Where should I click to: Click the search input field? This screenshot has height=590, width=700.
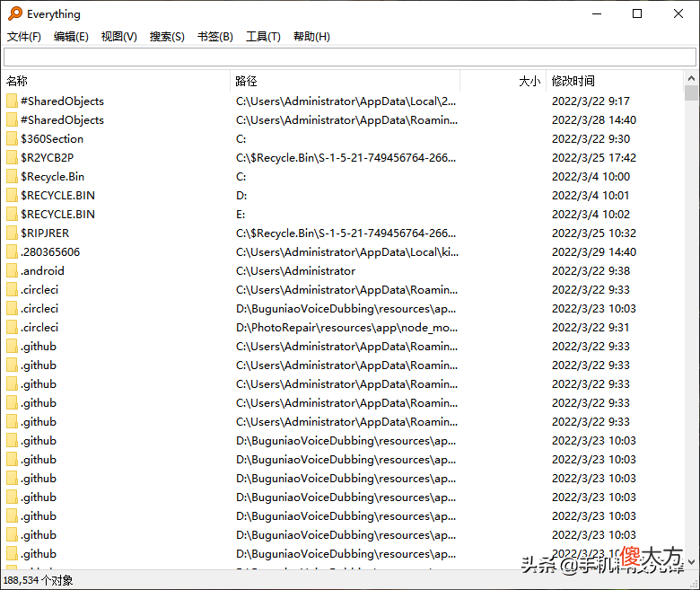350,57
